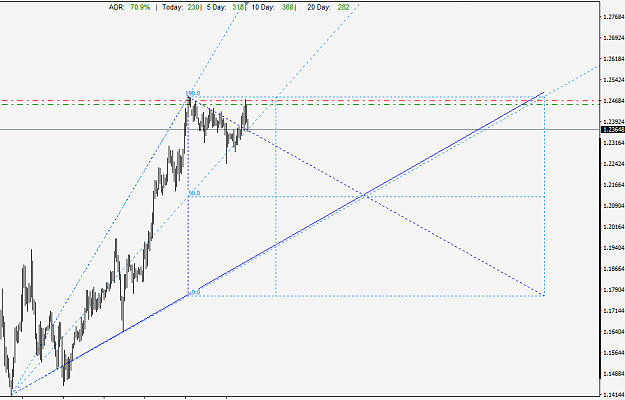The height and width of the screenshot is (400, 625).
Task: Click the 1.20904 price axis label
Action: click(613, 206)
